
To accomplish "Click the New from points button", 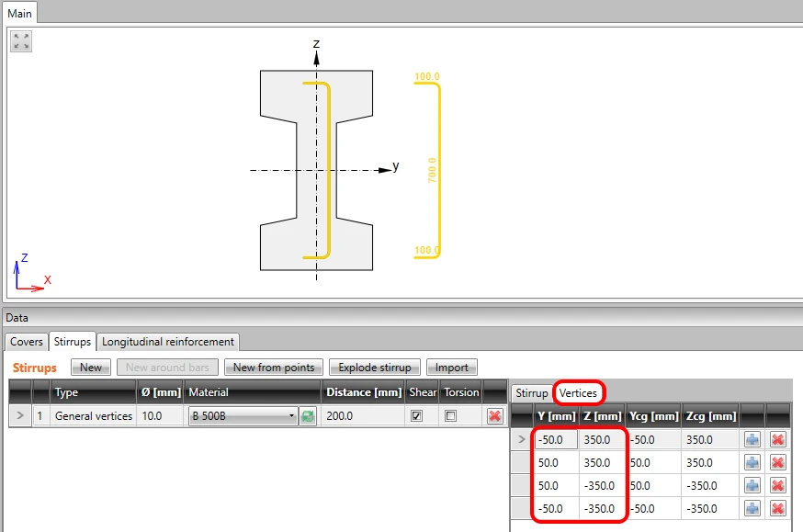I will pos(274,368).
